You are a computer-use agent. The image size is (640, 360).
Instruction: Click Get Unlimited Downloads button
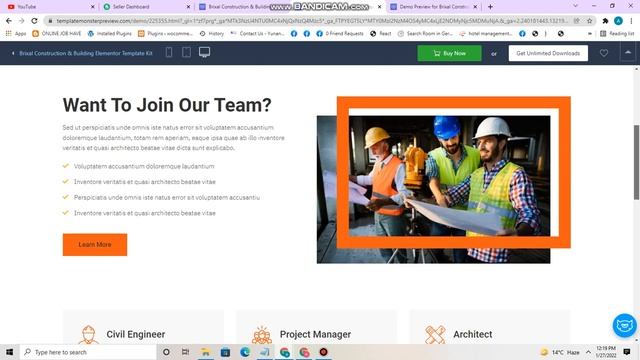click(x=548, y=53)
